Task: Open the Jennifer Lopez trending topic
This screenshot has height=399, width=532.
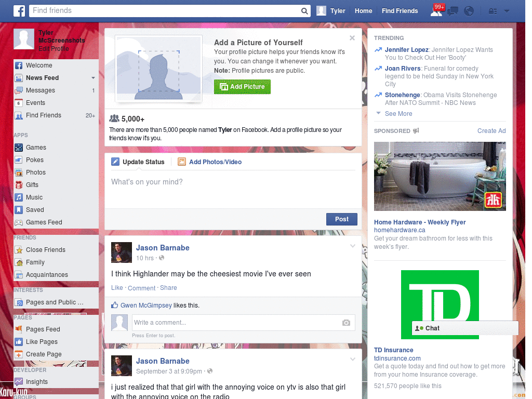Action: click(x=406, y=50)
